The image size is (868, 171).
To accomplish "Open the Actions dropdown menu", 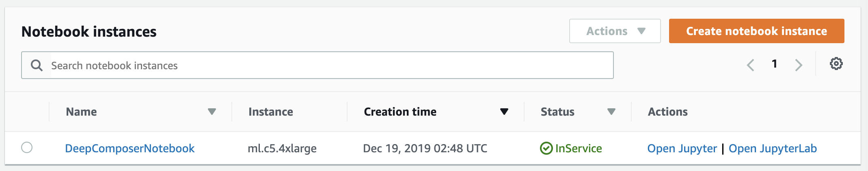I will pos(615,31).
